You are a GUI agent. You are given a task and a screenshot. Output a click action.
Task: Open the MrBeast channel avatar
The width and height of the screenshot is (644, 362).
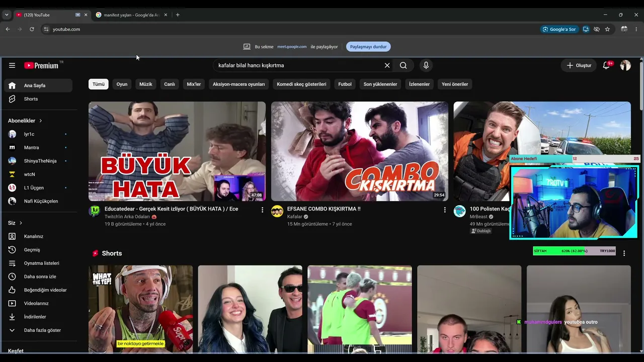[459, 211]
